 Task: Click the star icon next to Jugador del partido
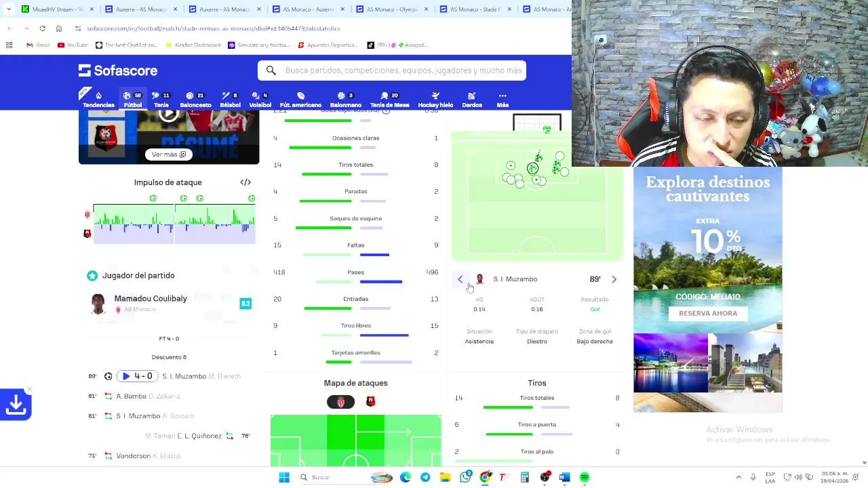92,276
